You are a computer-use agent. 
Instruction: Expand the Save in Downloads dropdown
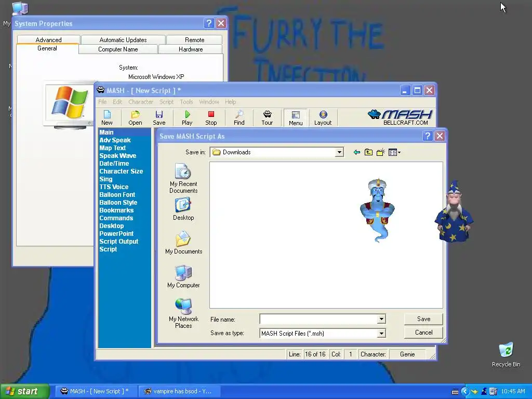tap(339, 152)
